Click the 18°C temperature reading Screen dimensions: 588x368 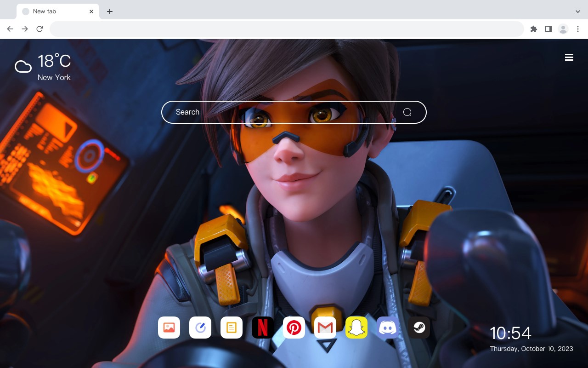(54, 61)
